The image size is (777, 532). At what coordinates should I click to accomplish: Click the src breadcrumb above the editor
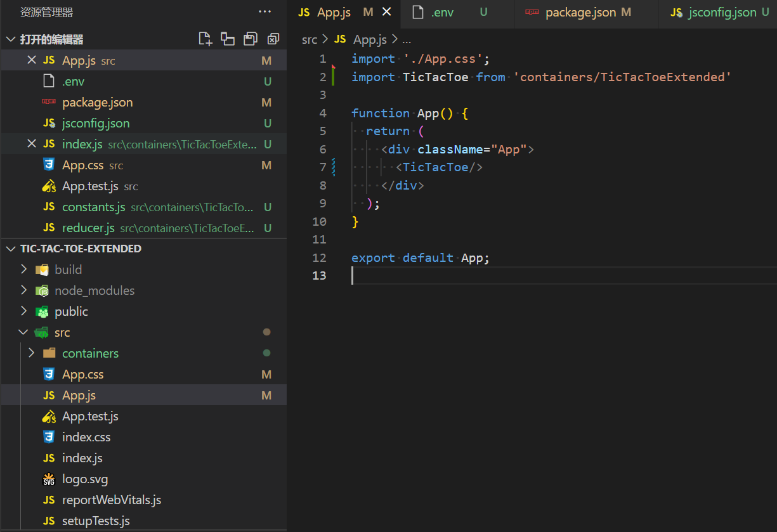(x=310, y=39)
